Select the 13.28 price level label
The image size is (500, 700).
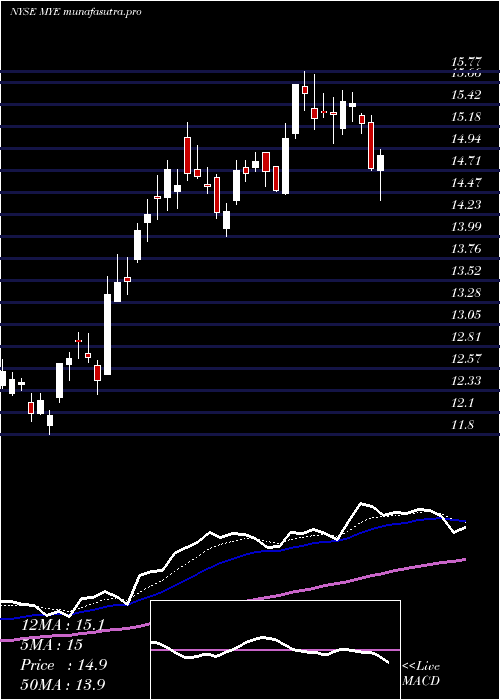pos(466,293)
